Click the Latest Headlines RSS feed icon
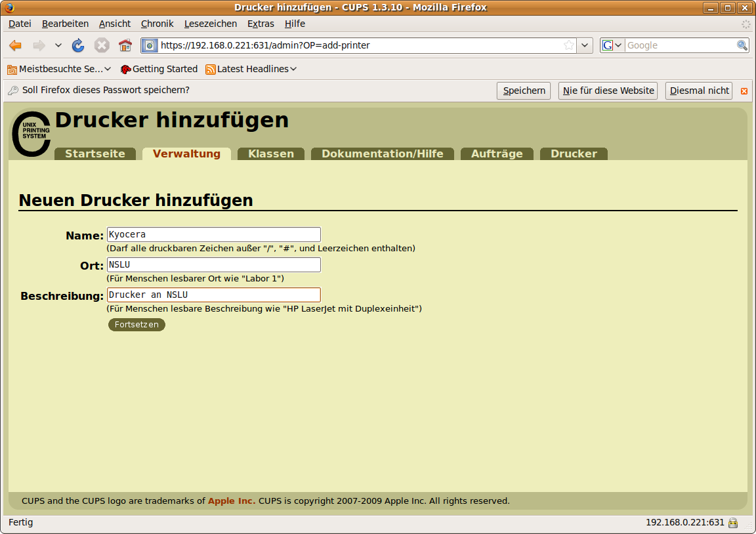 [x=210, y=70]
